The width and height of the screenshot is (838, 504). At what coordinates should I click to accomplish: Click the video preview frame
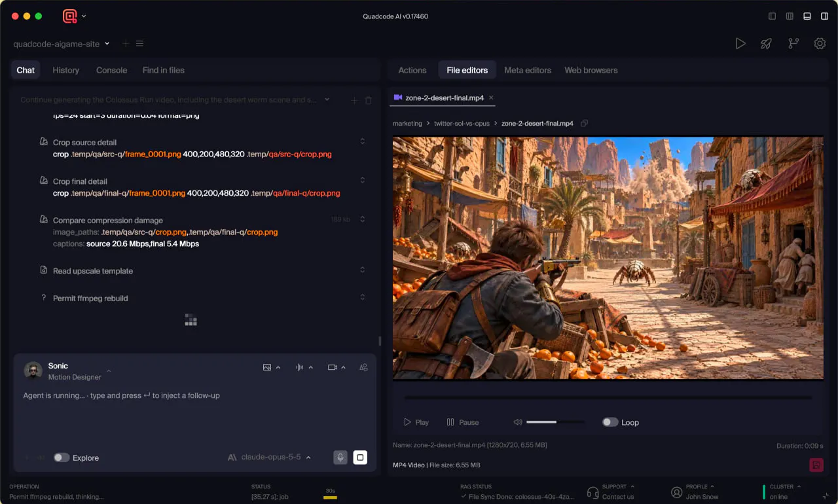608,258
